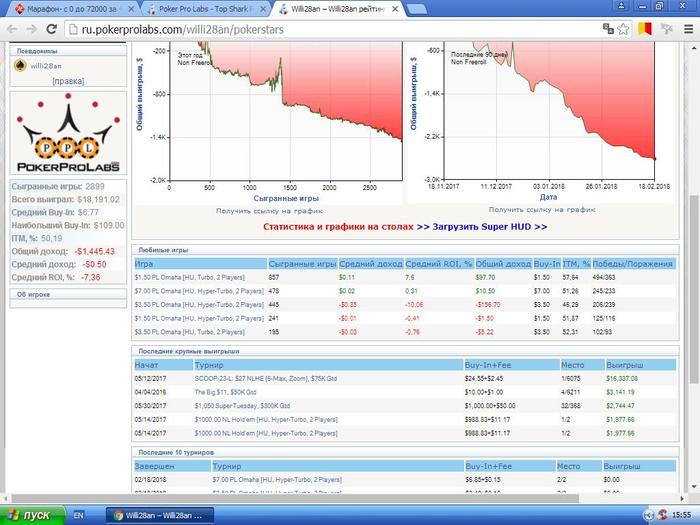Screen dimensions: 700x525
Task: Click the horizontal scrollbar right arrow
Action: 682,498
